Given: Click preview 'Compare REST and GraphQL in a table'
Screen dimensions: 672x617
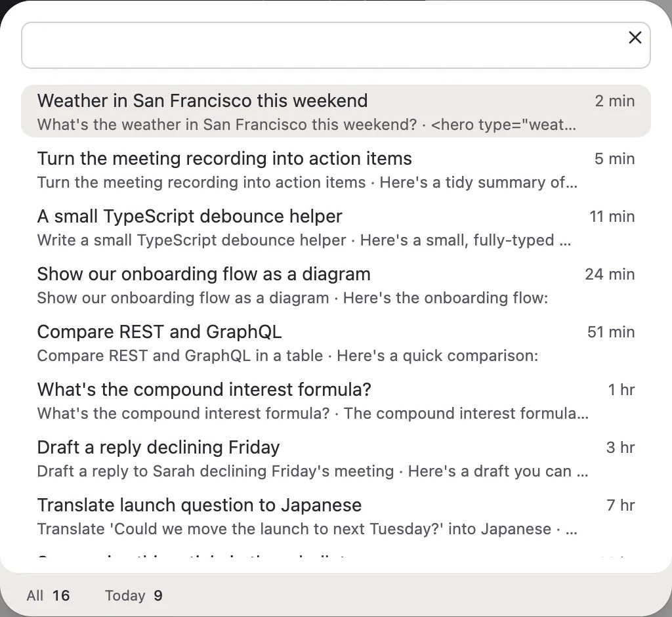Looking at the screenshot, I should pyautogui.click(x=180, y=356).
